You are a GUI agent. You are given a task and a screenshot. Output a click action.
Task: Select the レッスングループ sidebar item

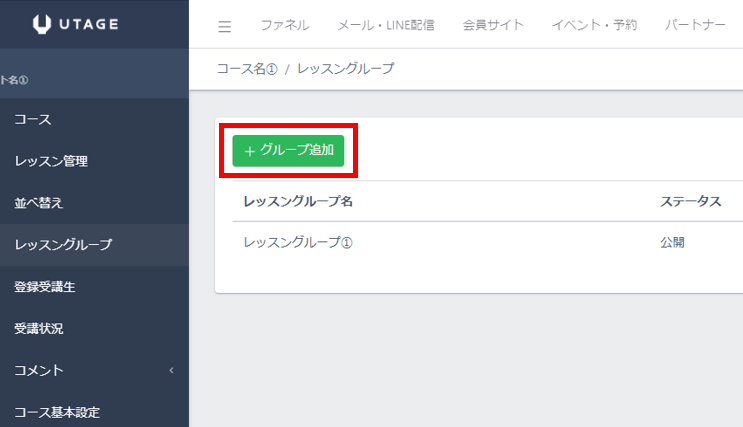63,245
